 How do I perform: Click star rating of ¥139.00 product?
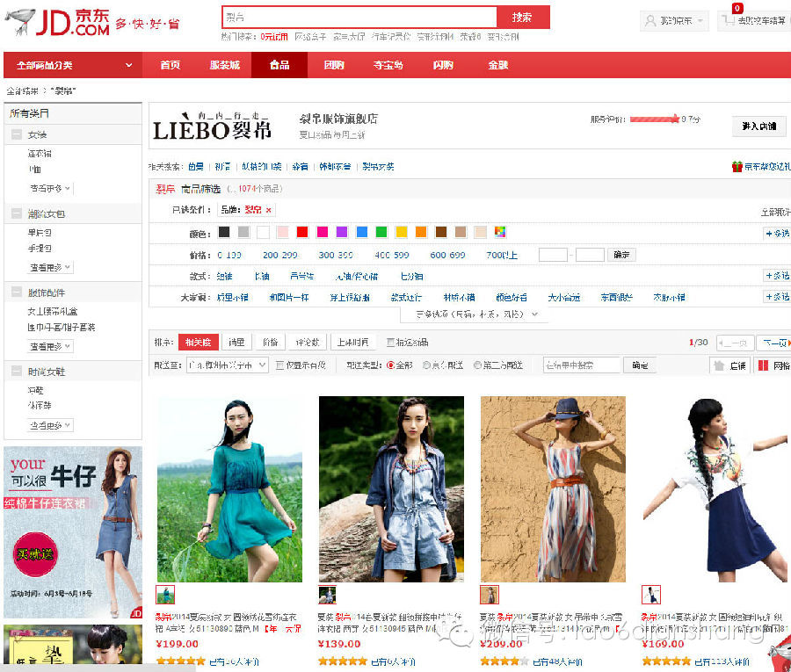(343, 661)
